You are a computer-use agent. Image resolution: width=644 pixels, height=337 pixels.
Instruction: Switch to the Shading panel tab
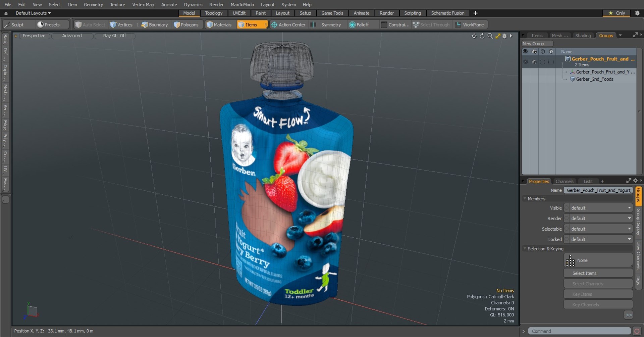583,35
